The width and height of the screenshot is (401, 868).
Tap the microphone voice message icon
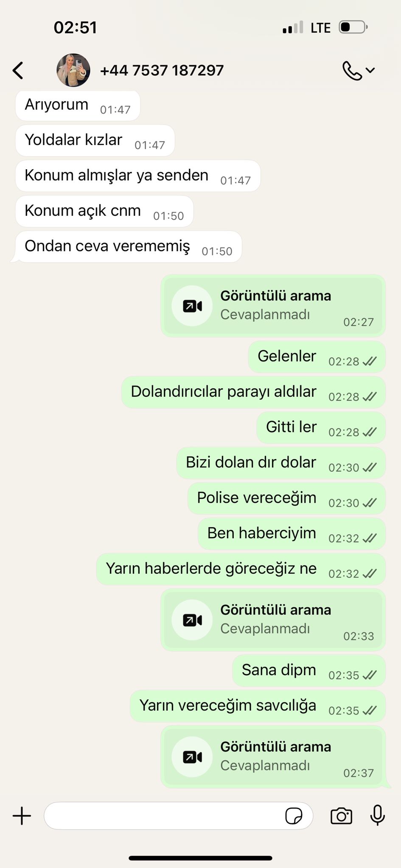(x=377, y=815)
